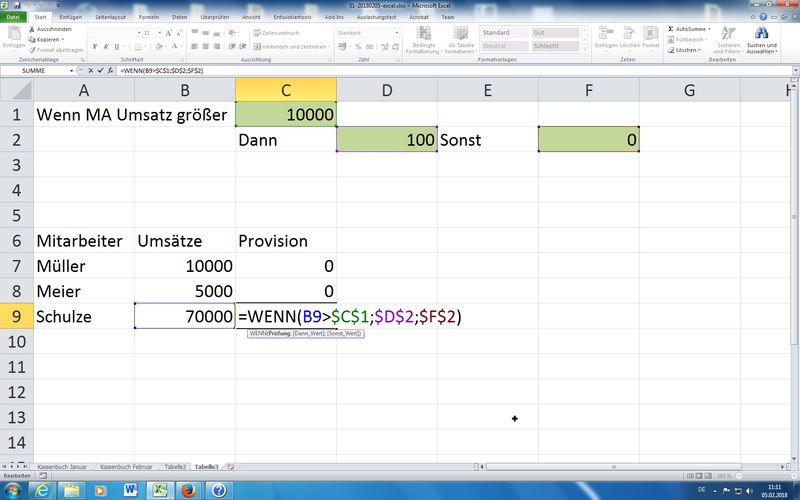This screenshot has height=500, width=800.
Task: Click the Windows Start button
Action: point(14,490)
